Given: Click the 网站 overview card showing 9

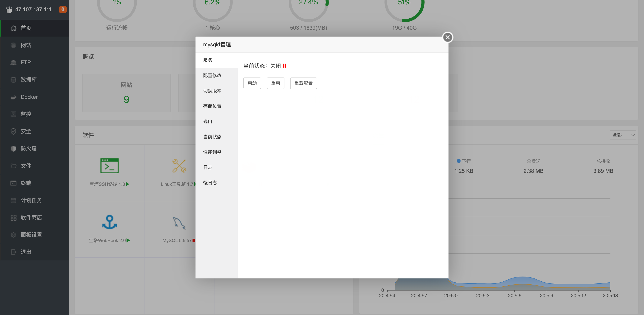Looking at the screenshot, I should [x=126, y=93].
